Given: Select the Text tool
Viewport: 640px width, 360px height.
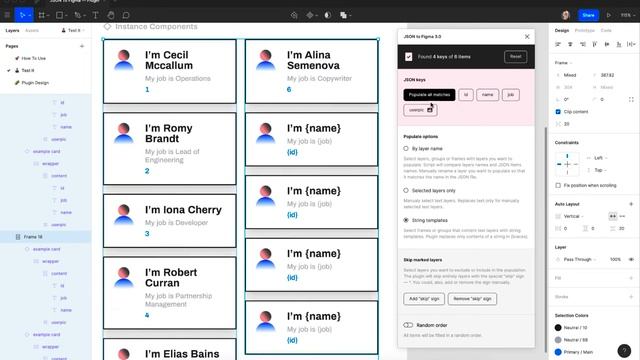Looking at the screenshot, I should (95, 15).
